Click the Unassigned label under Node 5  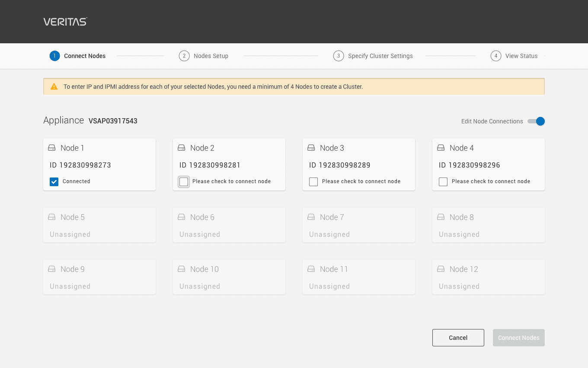point(70,235)
